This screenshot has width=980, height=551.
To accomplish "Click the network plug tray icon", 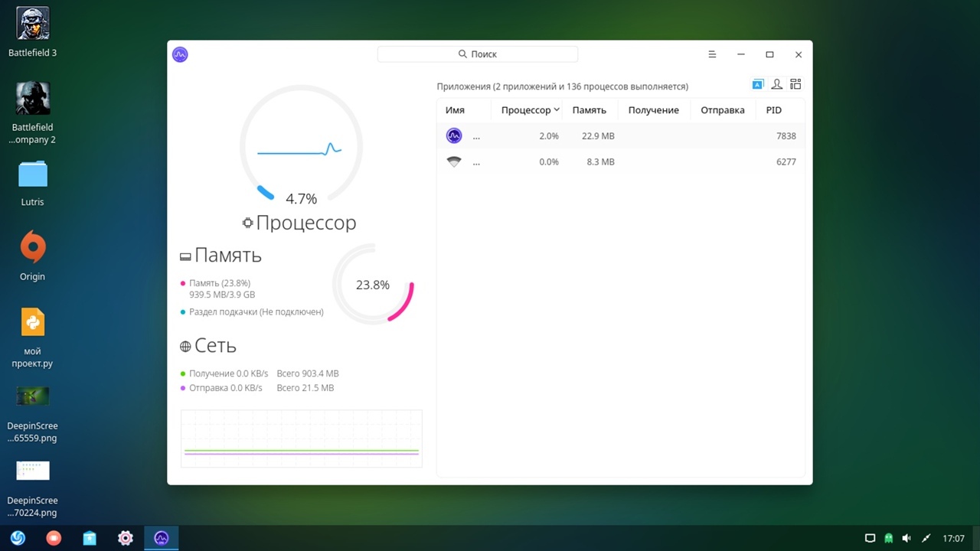I will point(926,538).
